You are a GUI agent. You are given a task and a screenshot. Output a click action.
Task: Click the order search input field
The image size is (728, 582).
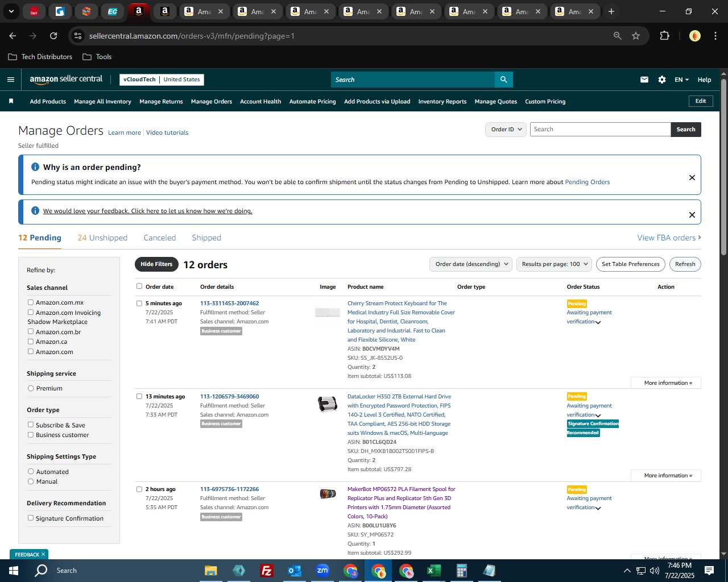pos(600,130)
